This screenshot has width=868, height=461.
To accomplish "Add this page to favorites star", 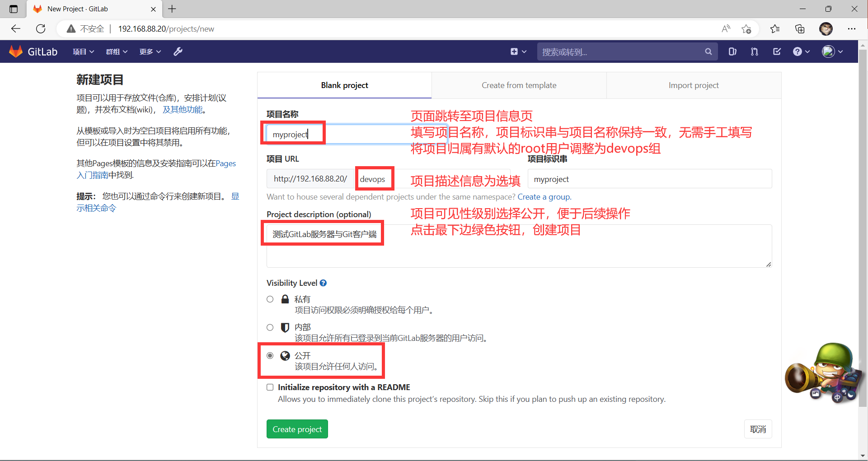I will 746,29.
